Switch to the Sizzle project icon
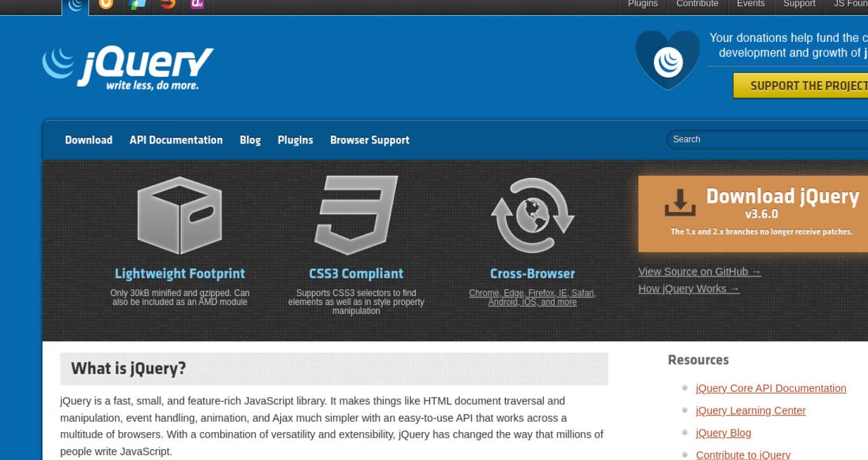 pos(168,4)
